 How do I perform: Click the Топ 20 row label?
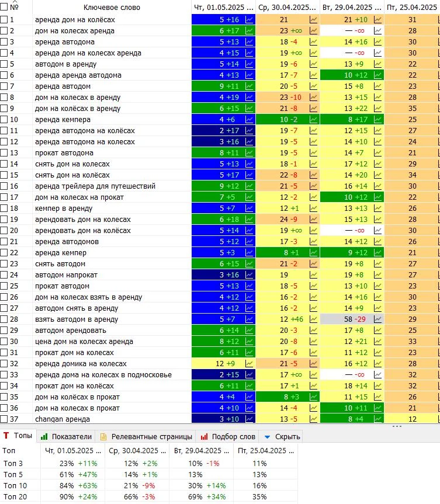coord(15,496)
